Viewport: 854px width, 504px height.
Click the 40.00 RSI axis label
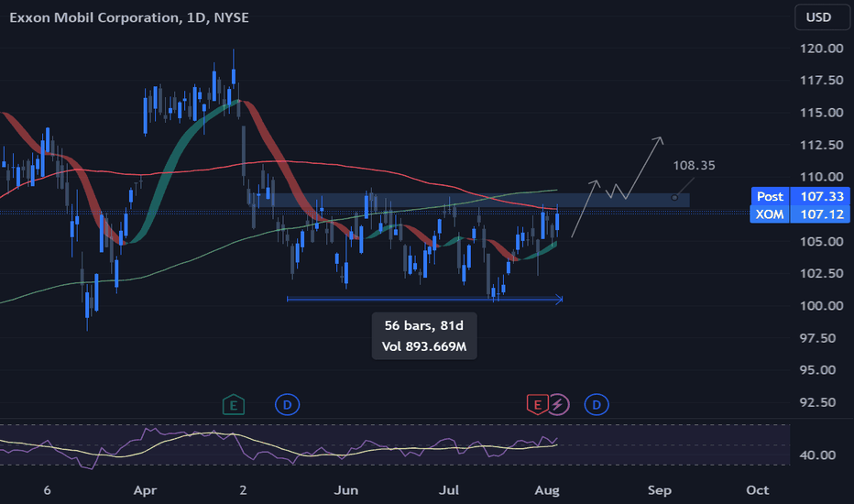(x=817, y=455)
